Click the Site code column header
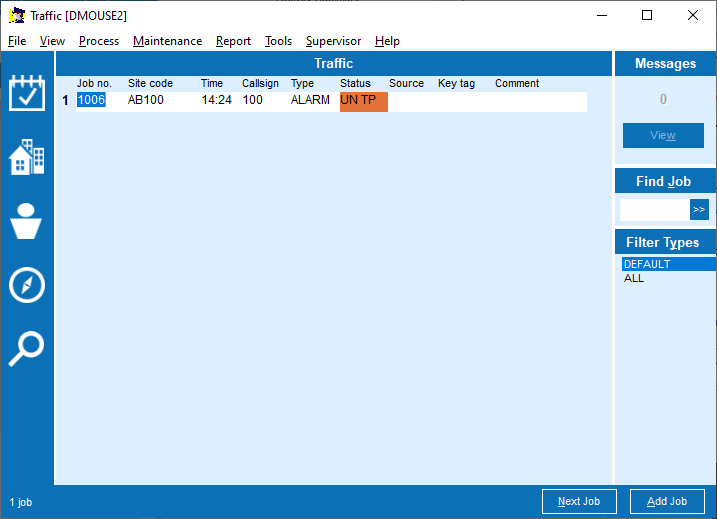The height and width of the screenshot is (519, 717). point(150,83)
